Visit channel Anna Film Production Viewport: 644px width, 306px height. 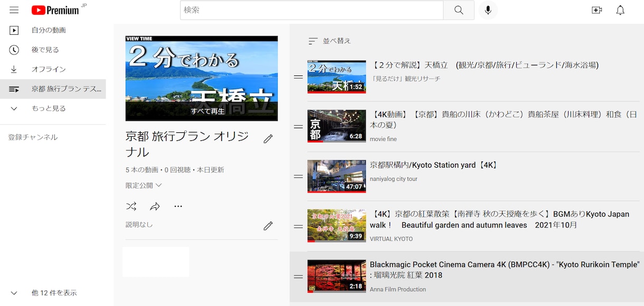(398, 289)
